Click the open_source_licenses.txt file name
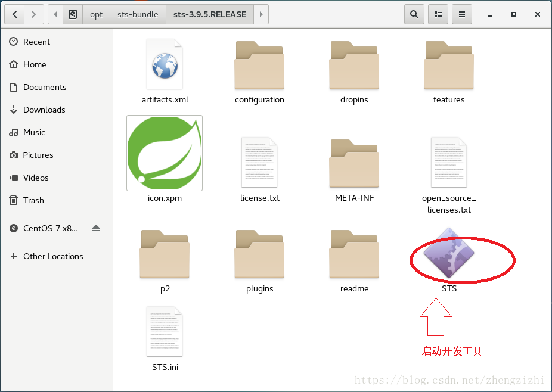This screenshot has height=392, width=552. (449, 204)
